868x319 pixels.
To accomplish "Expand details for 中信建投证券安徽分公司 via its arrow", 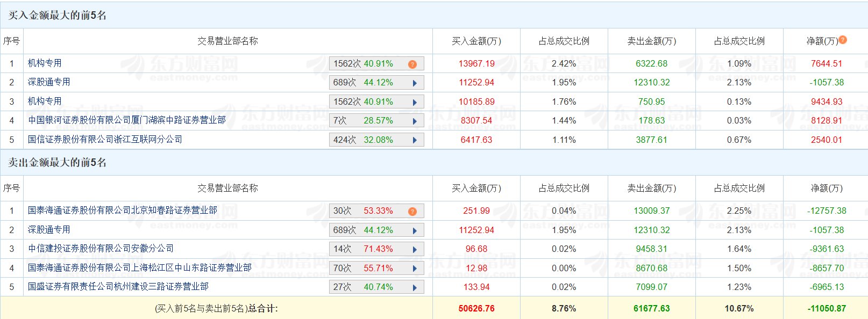I will pyautogui.click(x=415, y=250).
